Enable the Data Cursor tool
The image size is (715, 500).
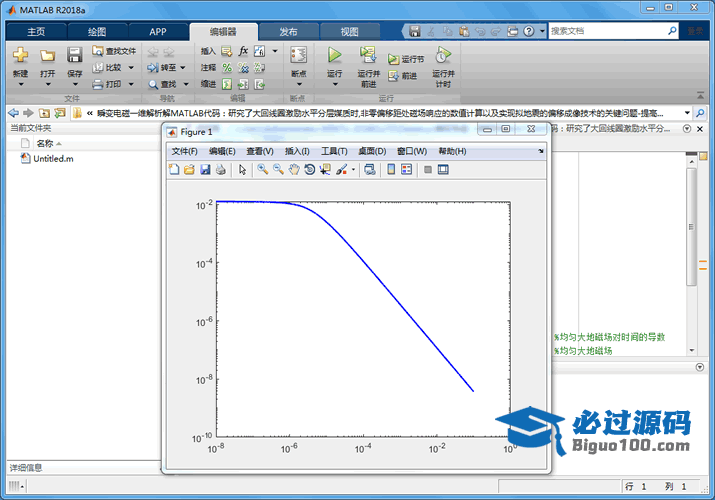[326, 170]
